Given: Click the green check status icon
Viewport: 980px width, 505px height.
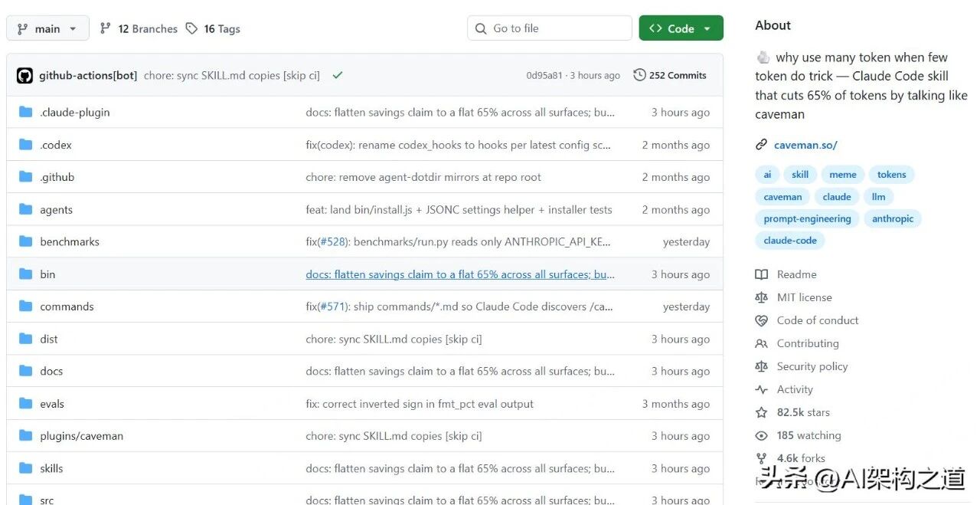Looking at the screenshot, I should 338,75.
